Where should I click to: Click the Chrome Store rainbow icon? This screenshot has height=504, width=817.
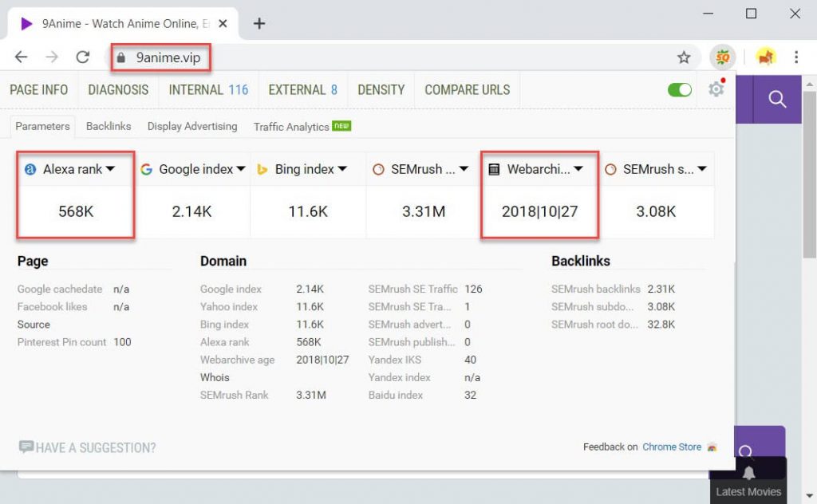pyautogui.click(x=712, y=447)
